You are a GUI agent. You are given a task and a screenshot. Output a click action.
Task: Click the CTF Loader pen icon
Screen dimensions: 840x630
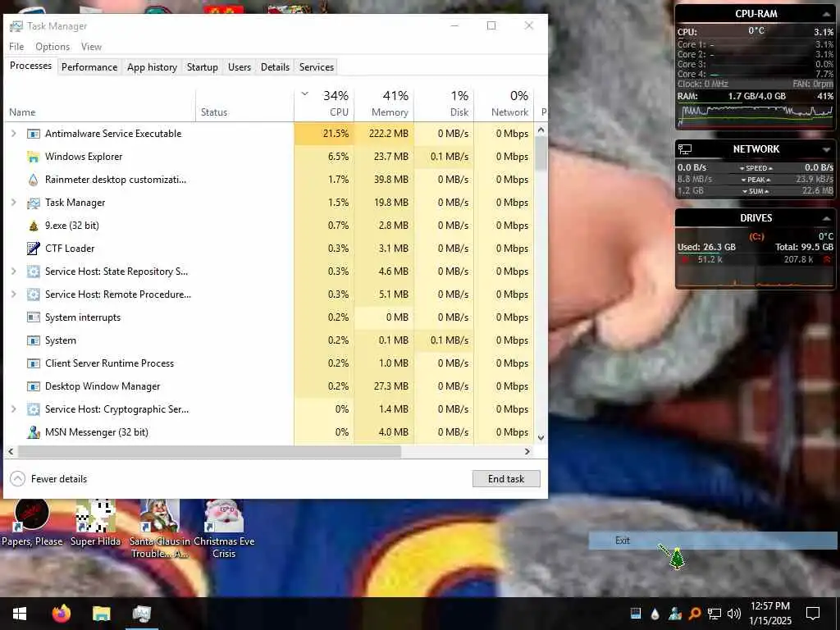pos(33,249)
